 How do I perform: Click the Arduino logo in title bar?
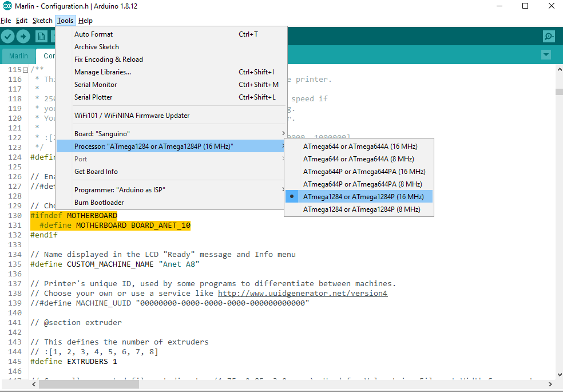(7, 6)
